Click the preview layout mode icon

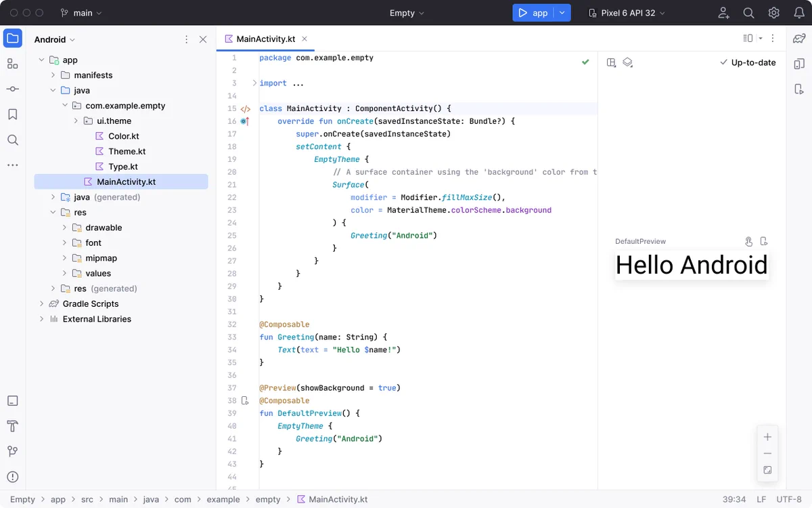611,62
